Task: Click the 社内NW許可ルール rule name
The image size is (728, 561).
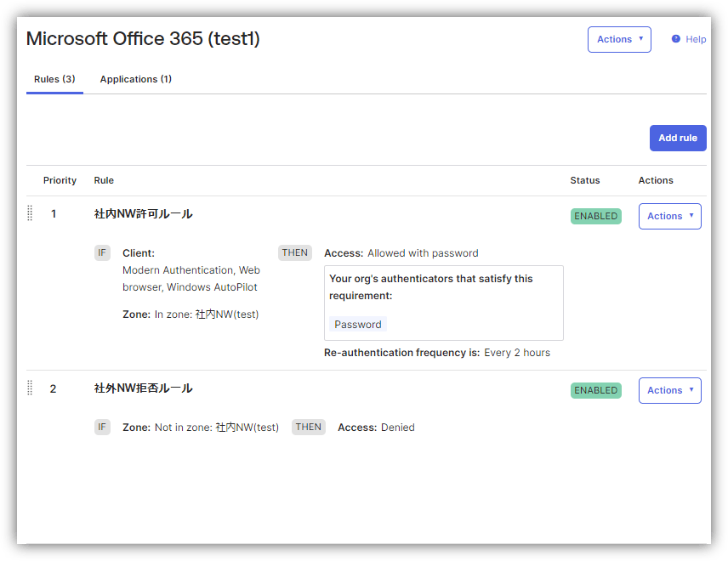Action: pyautogui.click(x=144, y=214)
